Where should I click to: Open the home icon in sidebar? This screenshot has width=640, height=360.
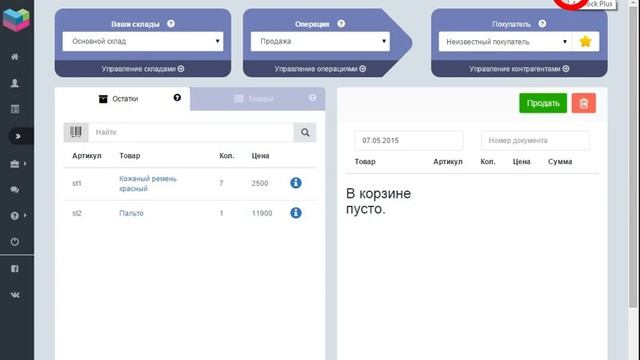(15, 57)
